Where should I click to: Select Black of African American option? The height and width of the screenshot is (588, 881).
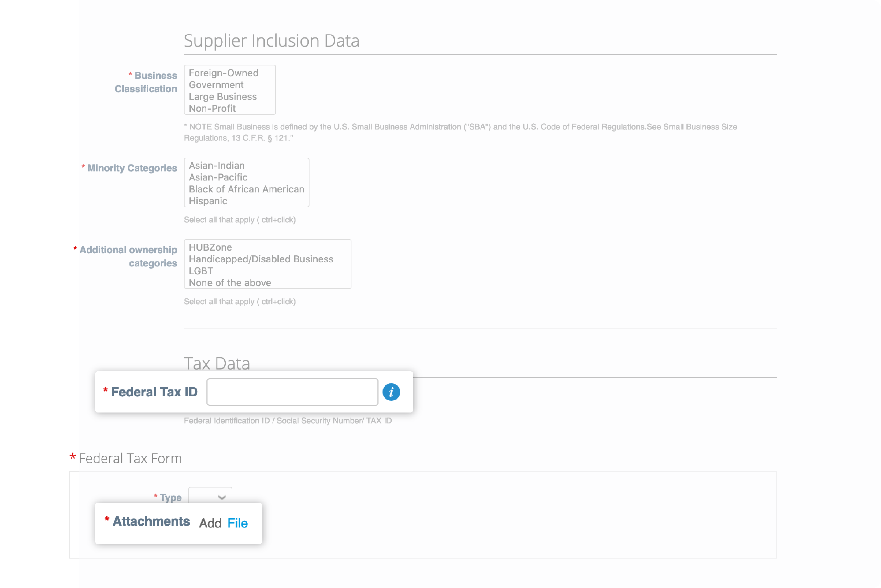246,189
